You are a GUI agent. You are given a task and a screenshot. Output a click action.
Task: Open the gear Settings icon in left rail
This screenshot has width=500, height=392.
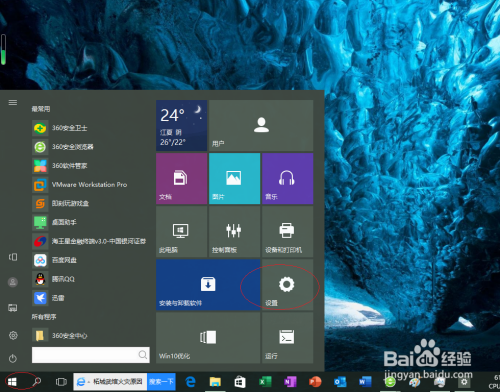[13, 335]
